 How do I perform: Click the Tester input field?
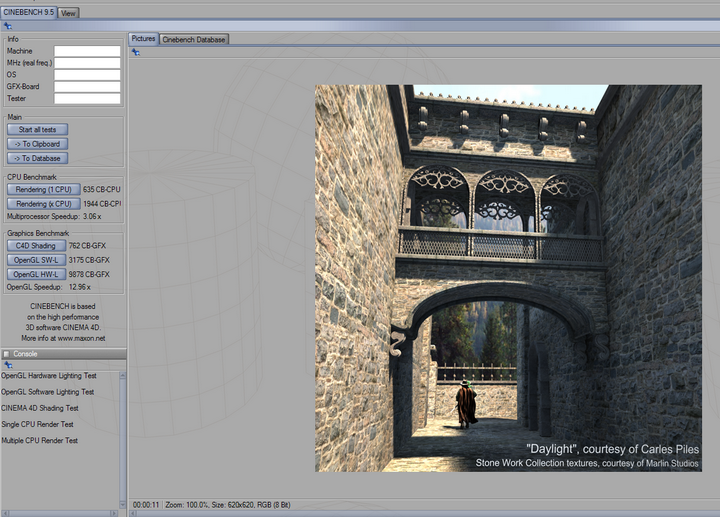tap(87, 98)
